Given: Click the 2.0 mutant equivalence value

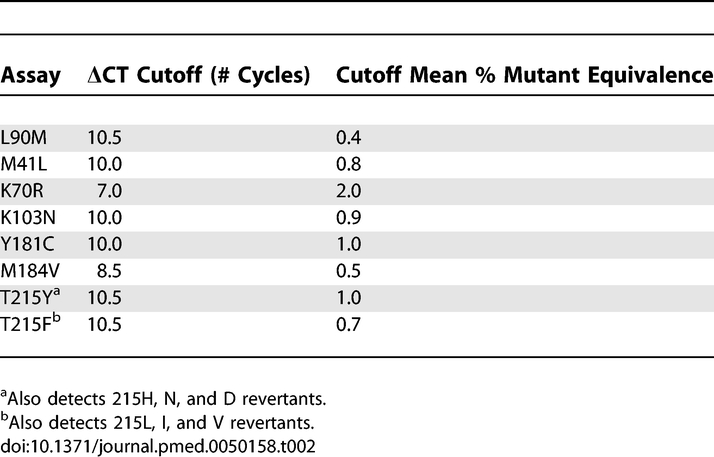Looking at the screenshot, I should [347, 189].
